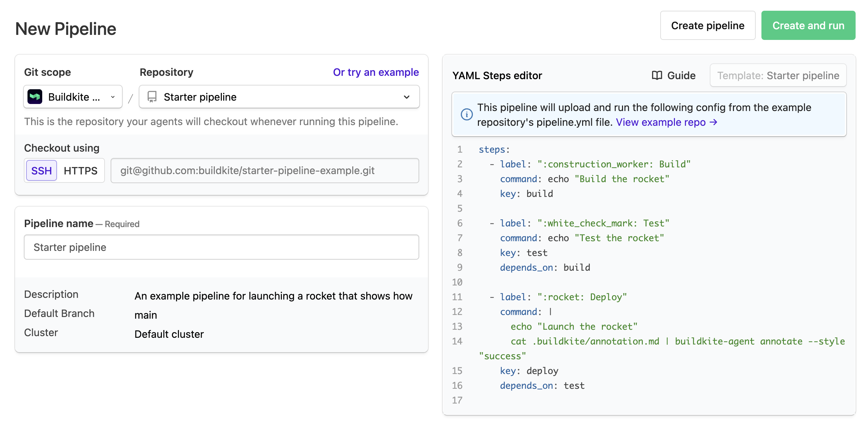Select the New Pipeline page heading
The width and height of the screenshot is (868, 426).
pyautogui.click(x=66, y=29)
